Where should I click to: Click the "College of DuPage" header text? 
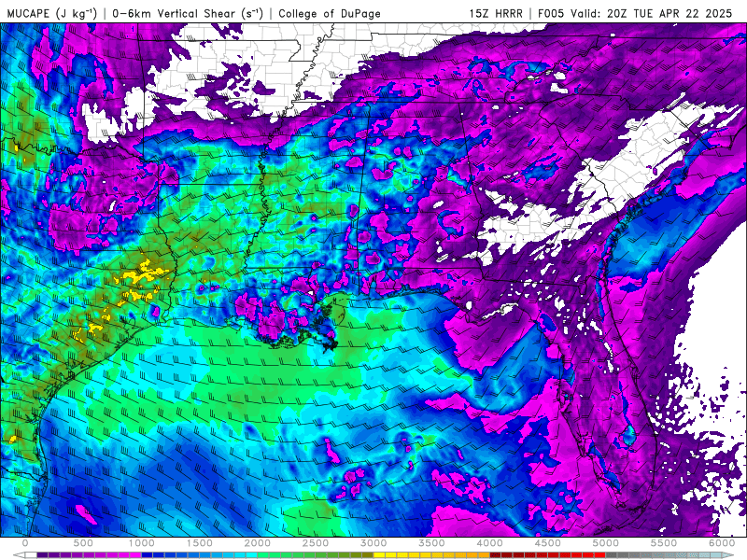[330, 13]
